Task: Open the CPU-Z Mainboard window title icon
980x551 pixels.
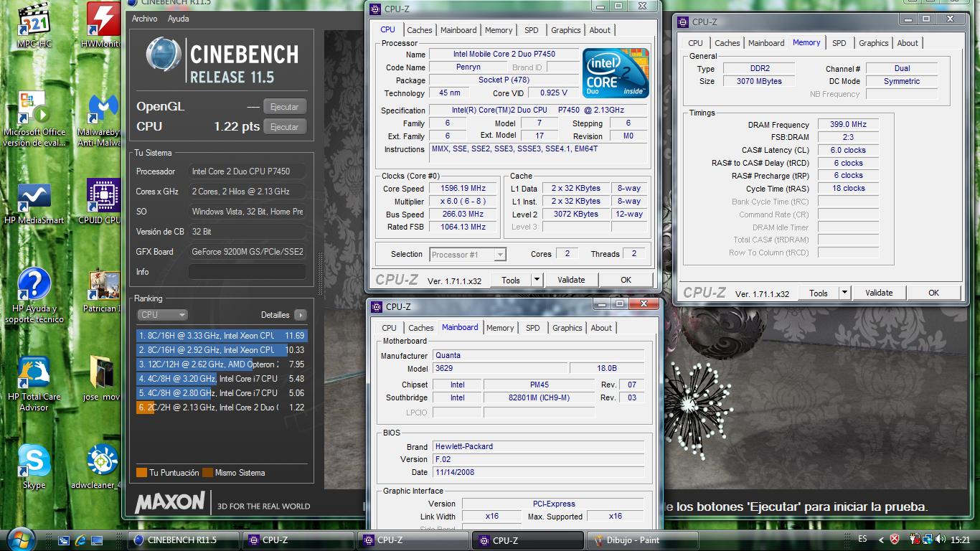Action: (x=377, y=306)
